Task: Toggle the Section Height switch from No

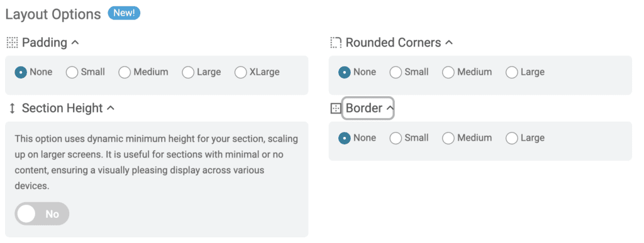Action: pos(42,214)
